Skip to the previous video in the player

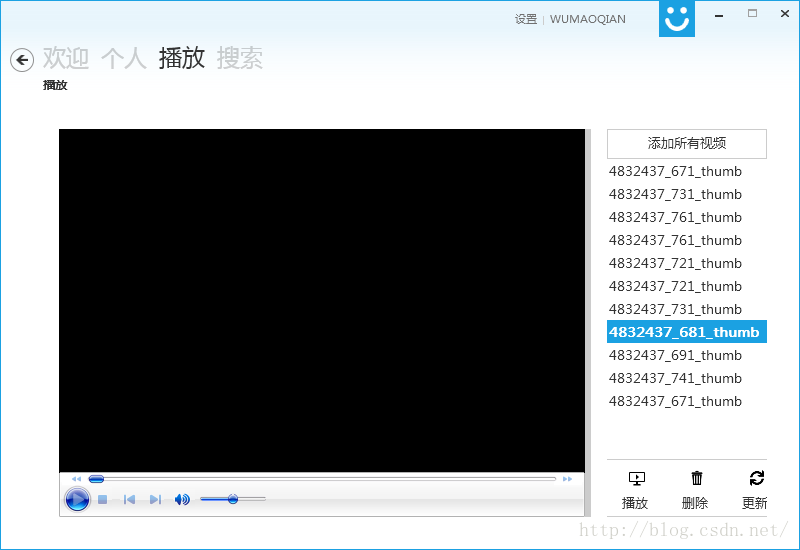[129, 499]
